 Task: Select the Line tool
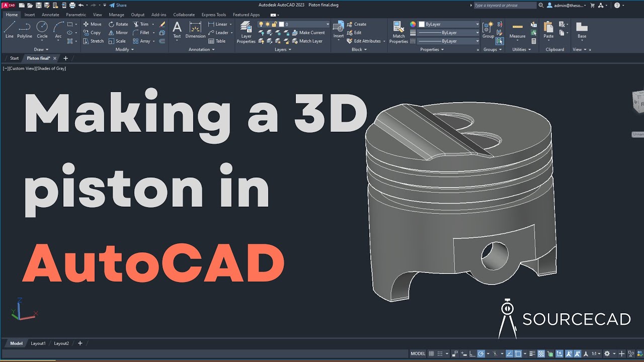click(x=10, y=30)
